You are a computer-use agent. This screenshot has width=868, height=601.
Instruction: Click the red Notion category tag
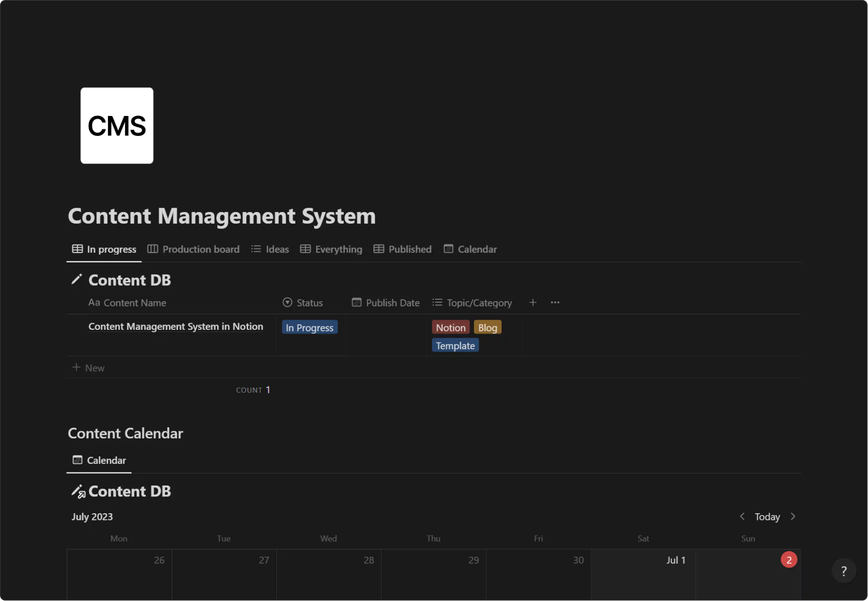(x=451, y=328)
